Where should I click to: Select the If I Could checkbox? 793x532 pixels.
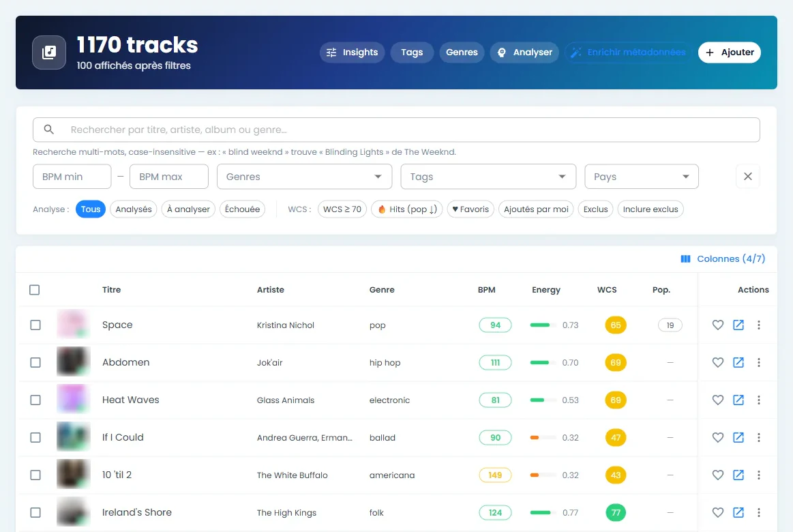[35, 437]
